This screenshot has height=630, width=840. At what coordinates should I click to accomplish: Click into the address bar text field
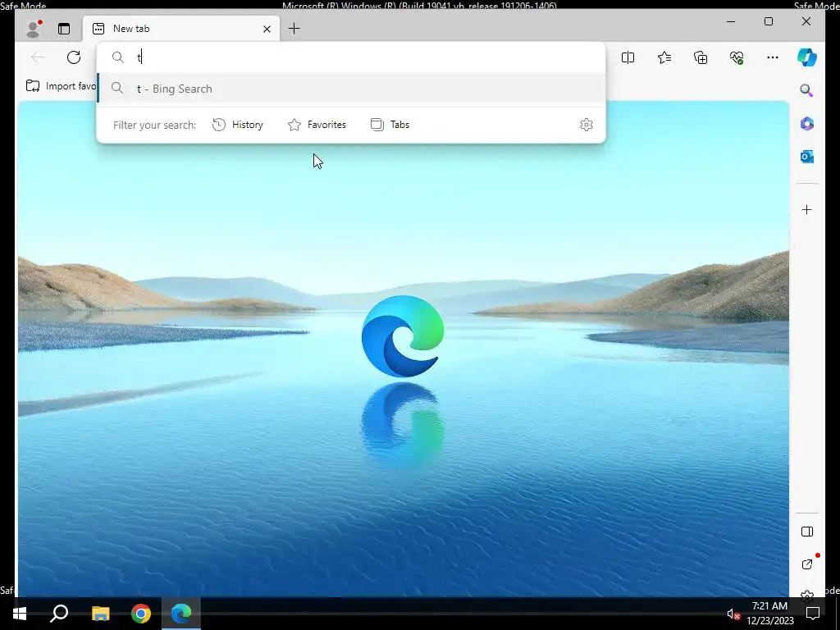click(351, 57)
